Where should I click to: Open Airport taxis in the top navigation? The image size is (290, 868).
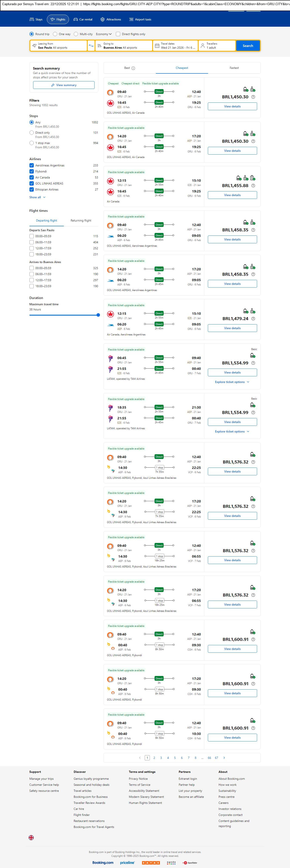tap(140, 20)
